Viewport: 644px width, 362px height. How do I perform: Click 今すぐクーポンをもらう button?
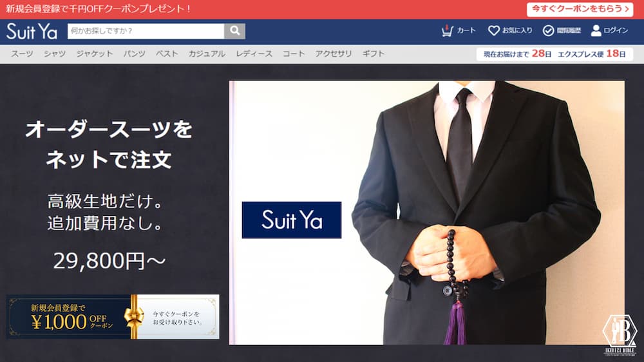pyautogui.click(x=580, y=9)
